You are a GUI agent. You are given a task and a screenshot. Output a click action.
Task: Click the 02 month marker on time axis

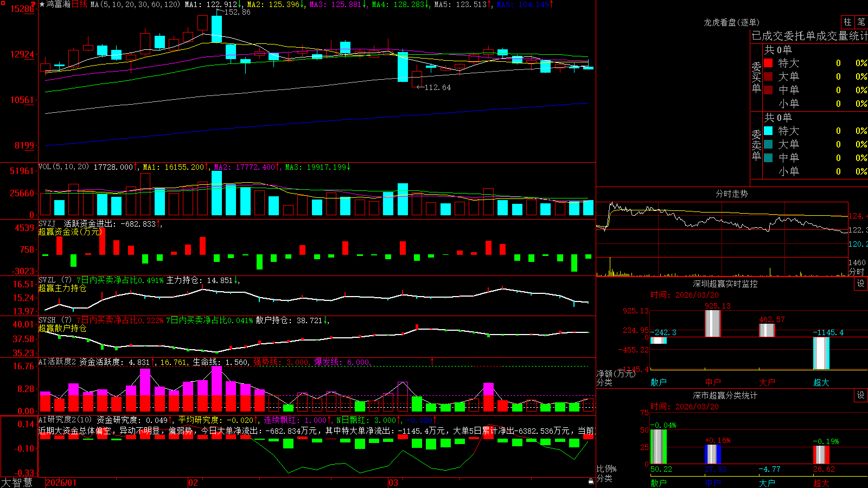pos(193,483)
